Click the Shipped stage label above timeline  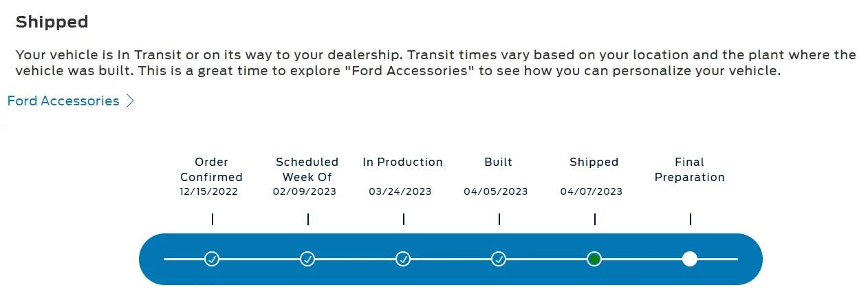(x=594, y=162)
